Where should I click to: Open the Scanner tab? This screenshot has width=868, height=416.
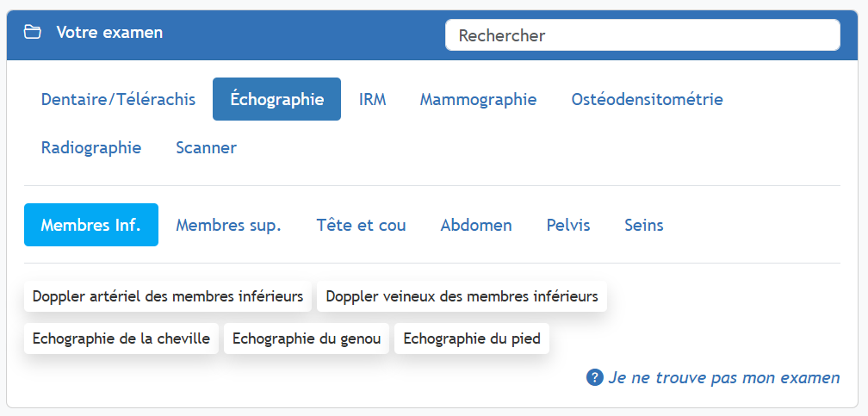coord(206,147)
